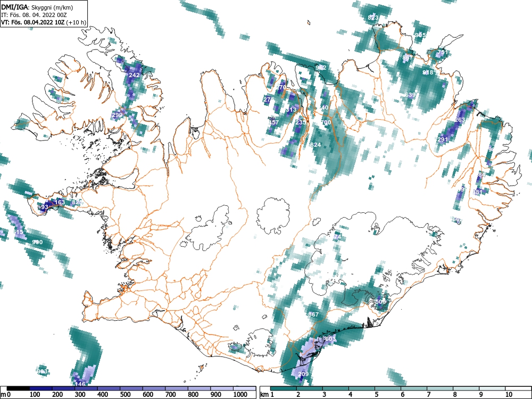Click the '7' label in the km legend
Viewport: 532px width, 399px height.
(428, 394)
